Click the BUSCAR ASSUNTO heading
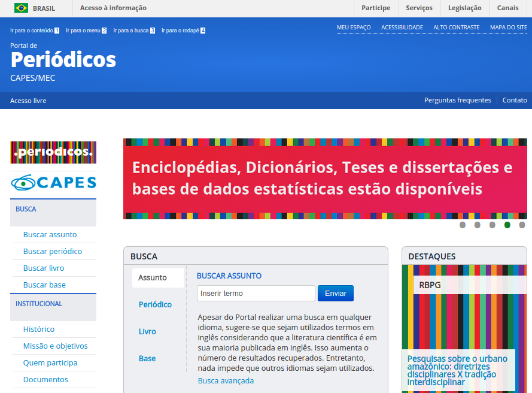Viewport: 532px width, 393px height. 229,276
